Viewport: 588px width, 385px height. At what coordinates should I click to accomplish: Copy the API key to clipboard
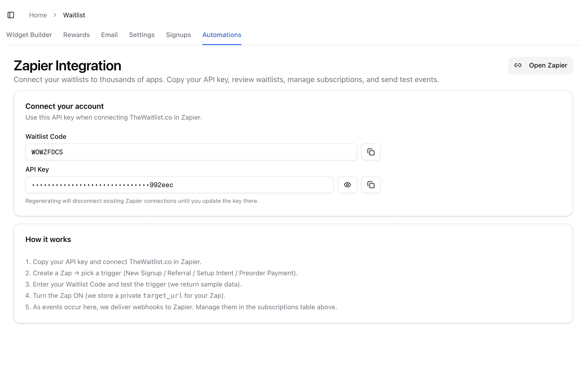point(370,185)
